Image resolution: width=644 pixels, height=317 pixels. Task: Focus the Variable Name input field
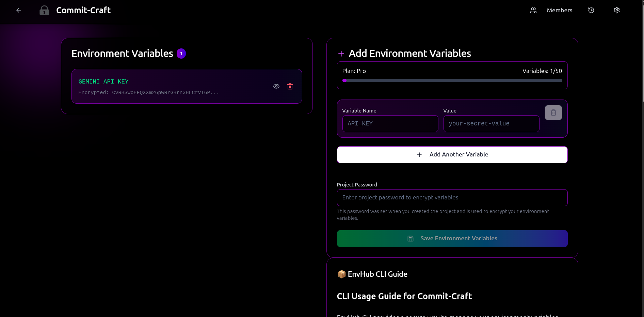[x=390, y=124]
